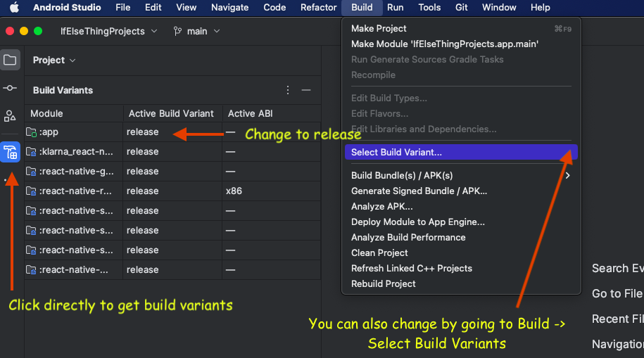Open the IfElseThingProjects project dropdown
Screen dimensions: 644x358
point(108,31)
